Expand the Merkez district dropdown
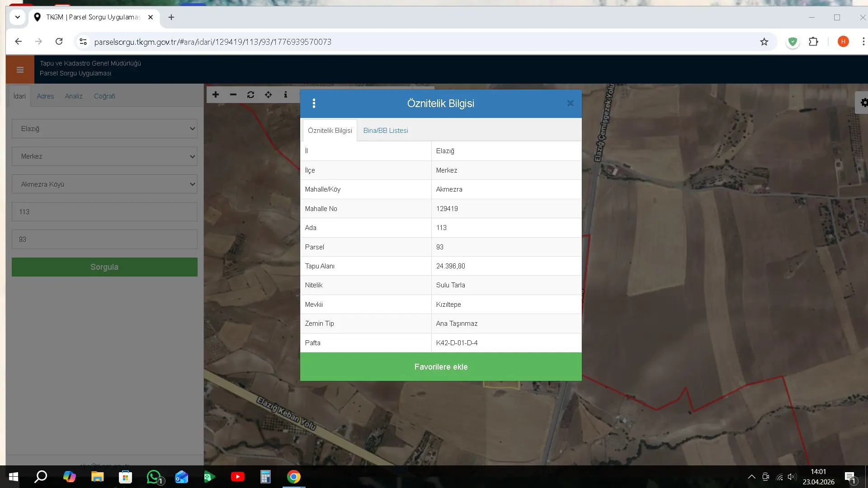This screenshot has height=488, width=868. pyautogui.click(x=104, y=156)
